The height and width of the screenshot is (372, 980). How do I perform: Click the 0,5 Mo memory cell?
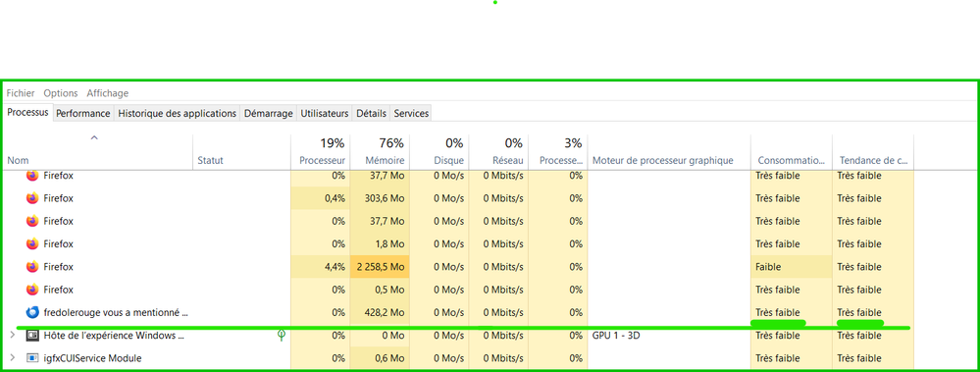point(380,290)
